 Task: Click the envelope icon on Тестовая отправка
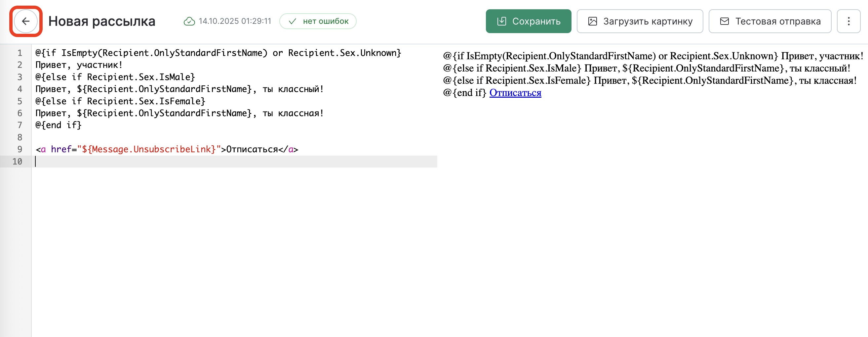click(x=724, y=21)
